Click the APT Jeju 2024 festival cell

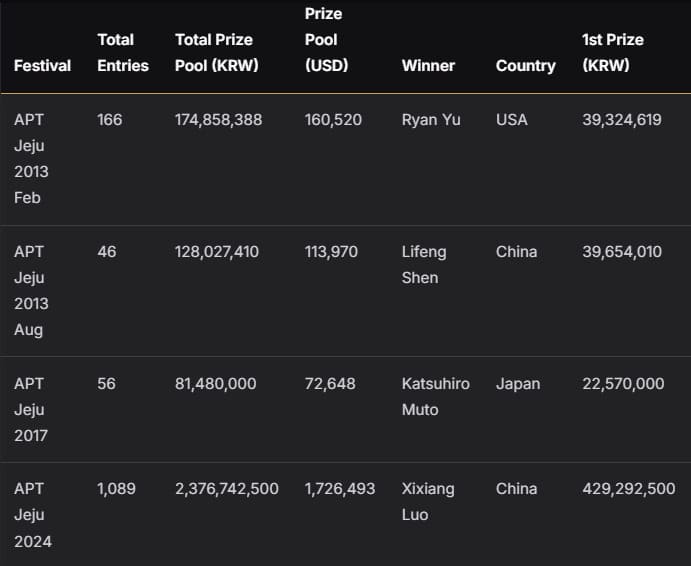pos(33,515)
